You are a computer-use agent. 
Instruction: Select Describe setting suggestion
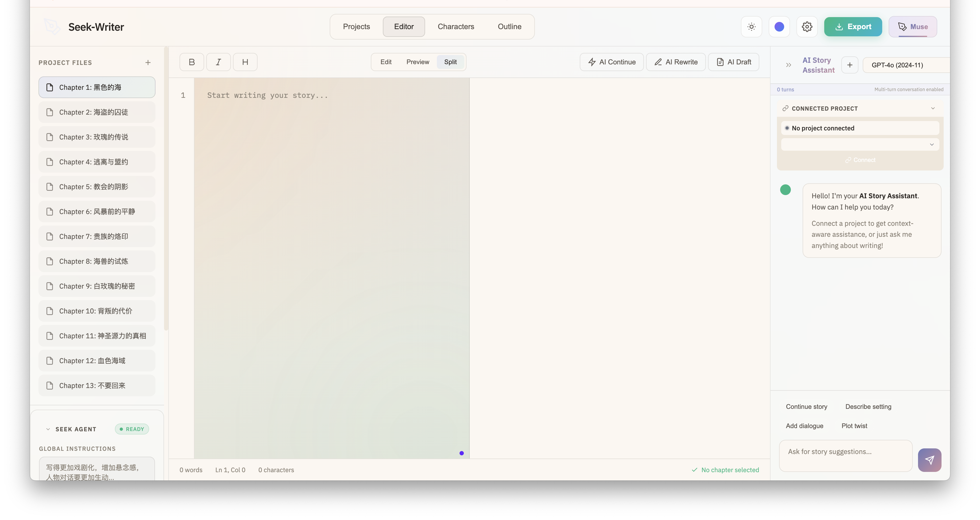point(868,407)
